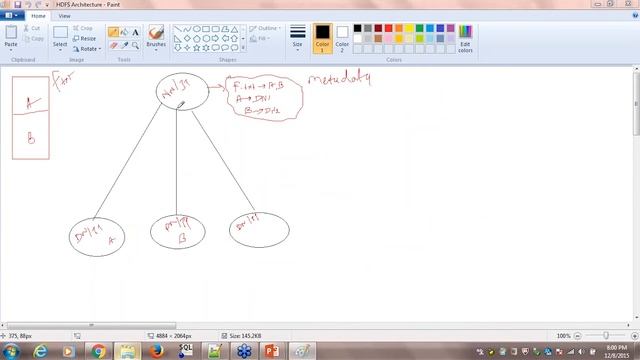Click the Resize button

[x=84, y=38]
